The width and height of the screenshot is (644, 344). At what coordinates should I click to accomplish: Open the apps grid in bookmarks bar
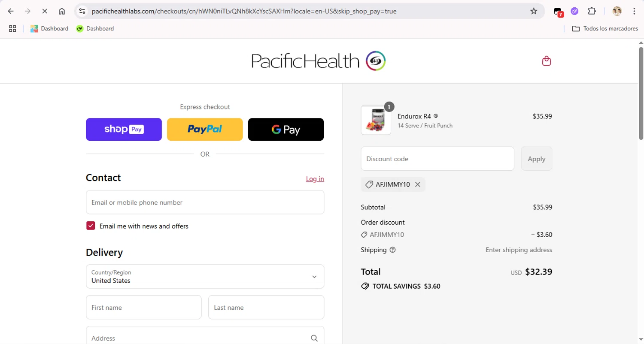12,29
